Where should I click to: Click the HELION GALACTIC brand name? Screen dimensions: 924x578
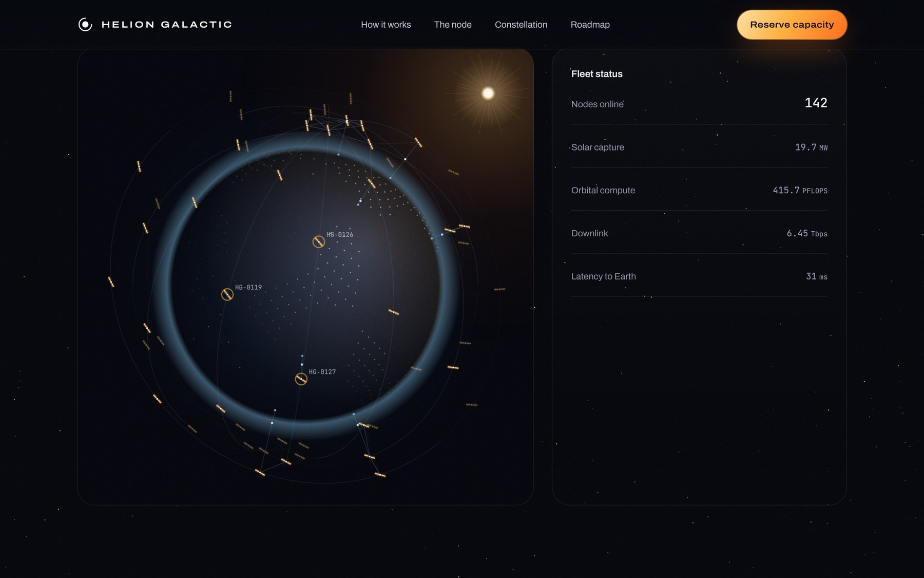click(167, 24)
